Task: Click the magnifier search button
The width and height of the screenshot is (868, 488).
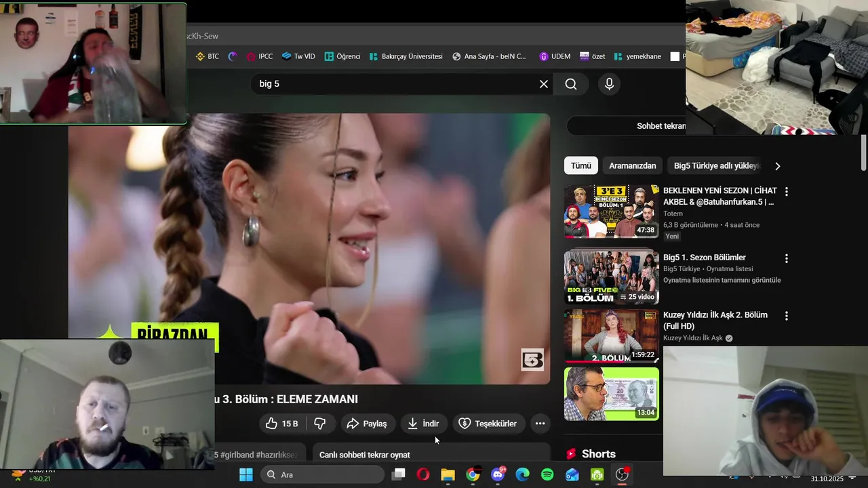Action: pos(571,84)
